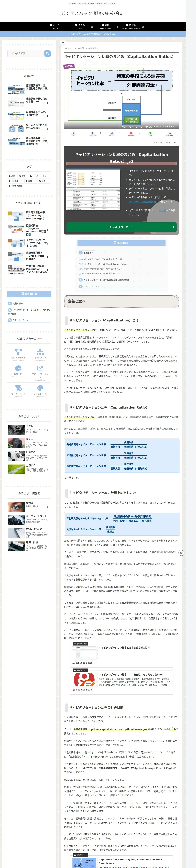Save the article to Pocket
Viewport: 196px width, 868px height.
[131, 134]
